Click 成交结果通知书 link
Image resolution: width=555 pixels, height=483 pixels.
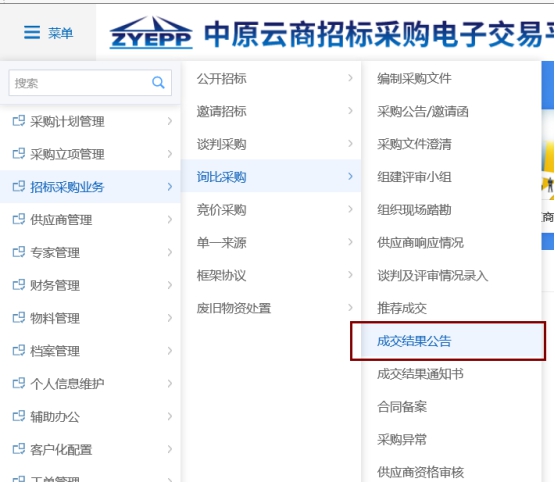point(420,374)
